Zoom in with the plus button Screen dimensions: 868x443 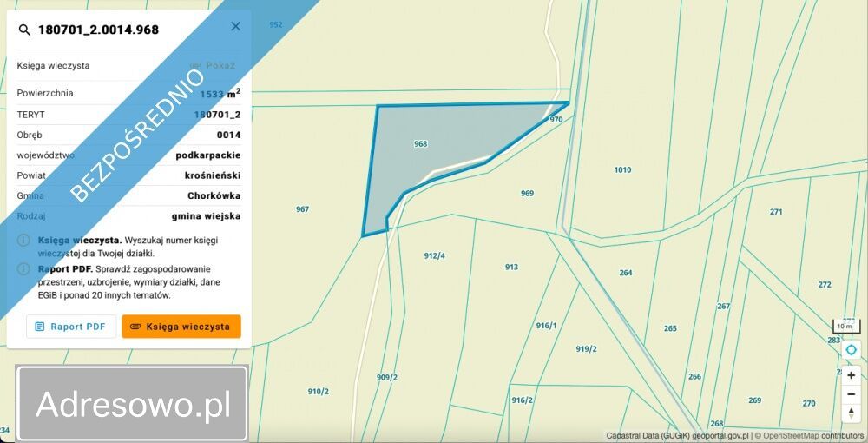click(852, 375)
